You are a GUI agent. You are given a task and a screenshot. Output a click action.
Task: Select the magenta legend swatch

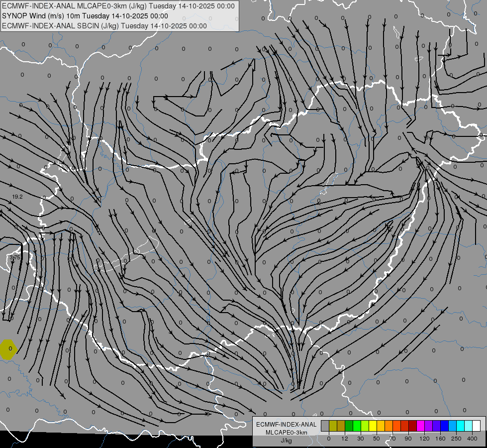421,426
